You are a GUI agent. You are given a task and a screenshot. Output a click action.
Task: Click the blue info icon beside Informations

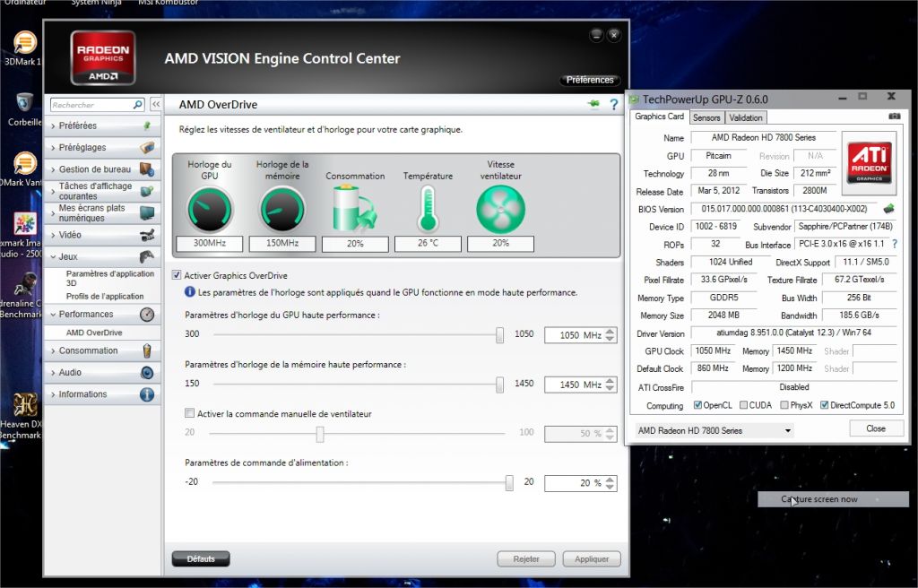click(147, 394)
